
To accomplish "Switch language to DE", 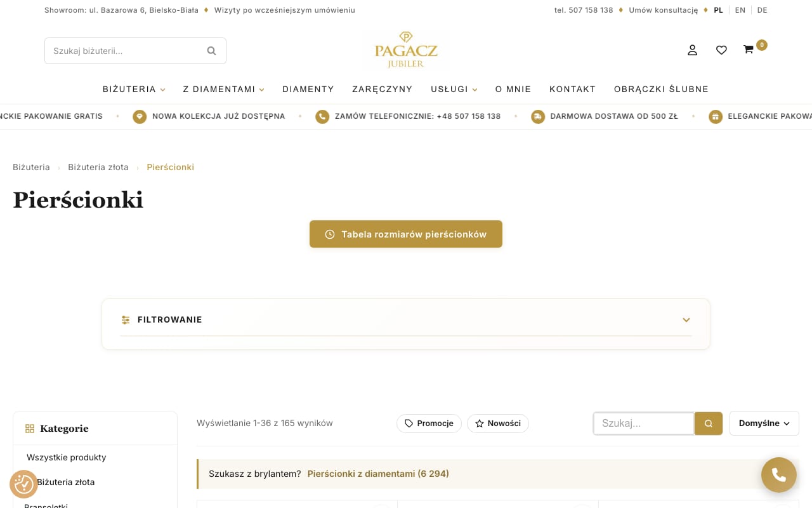I will pyautogui.click(x=762, y=10).
